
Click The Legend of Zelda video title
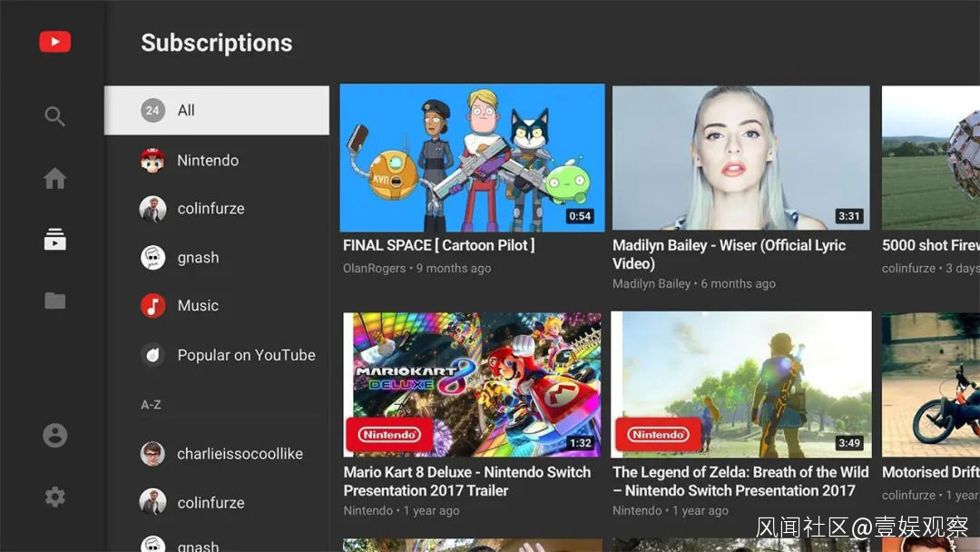click(740, 481)
